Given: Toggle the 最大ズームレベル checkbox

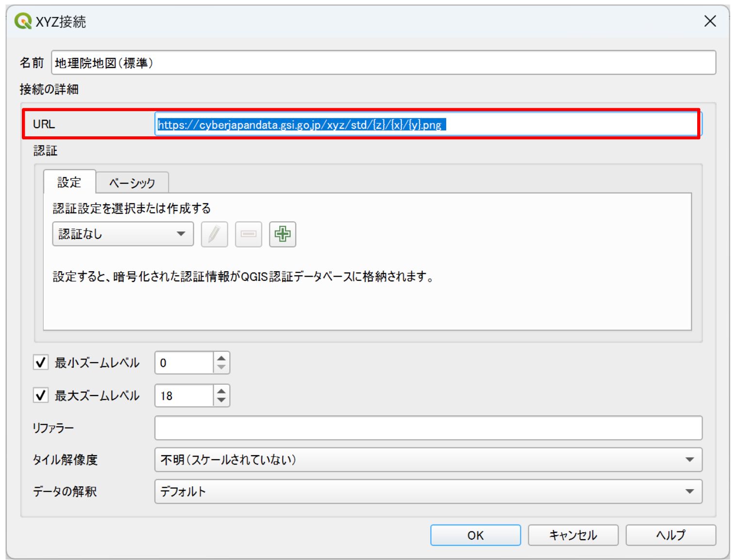Looking at the screenshot, I should tap(41, 395).
